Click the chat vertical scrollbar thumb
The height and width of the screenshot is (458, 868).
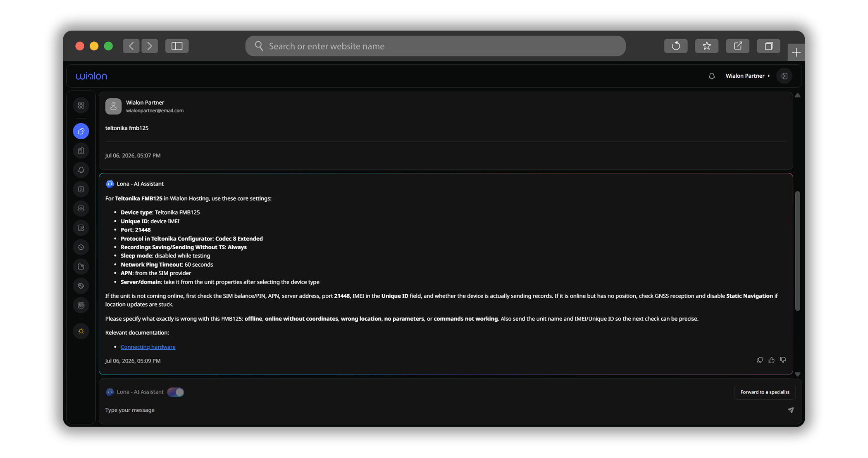797,251
